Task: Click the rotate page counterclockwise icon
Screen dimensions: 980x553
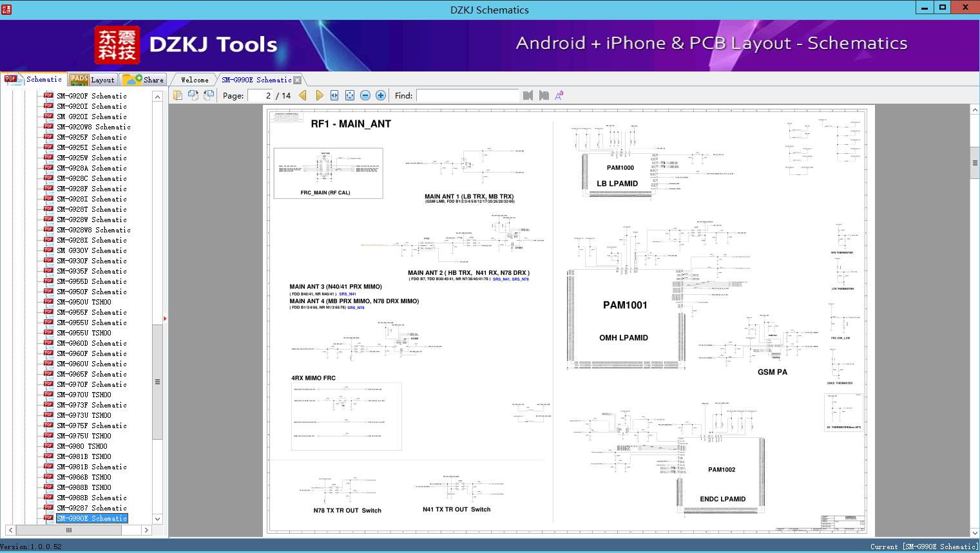Action: tap(193, 95)
